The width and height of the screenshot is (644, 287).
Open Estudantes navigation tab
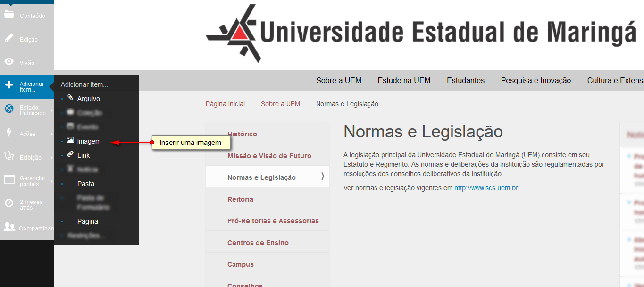pos(466,81)
